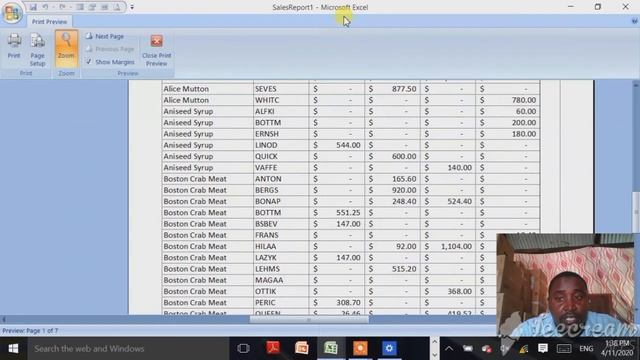Click the Windows Start button
640x360 pixels.
(13, 349)
